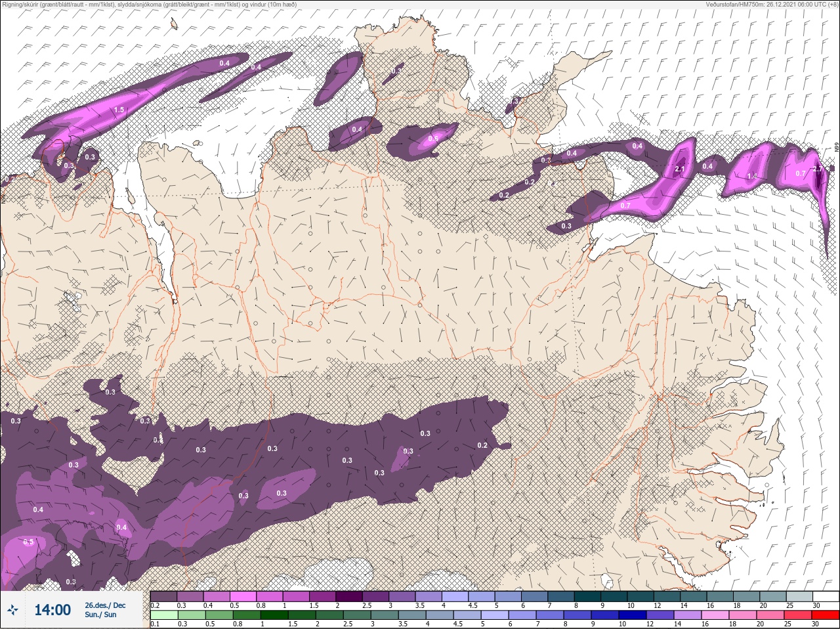Viewport: 840px width, 629px height.
Task: Click the 'Sun./ Sun' weekday text
Action: click(100, 615)
